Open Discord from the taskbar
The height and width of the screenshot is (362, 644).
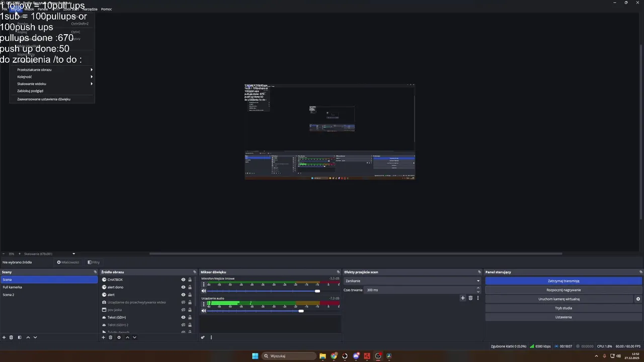356,356
